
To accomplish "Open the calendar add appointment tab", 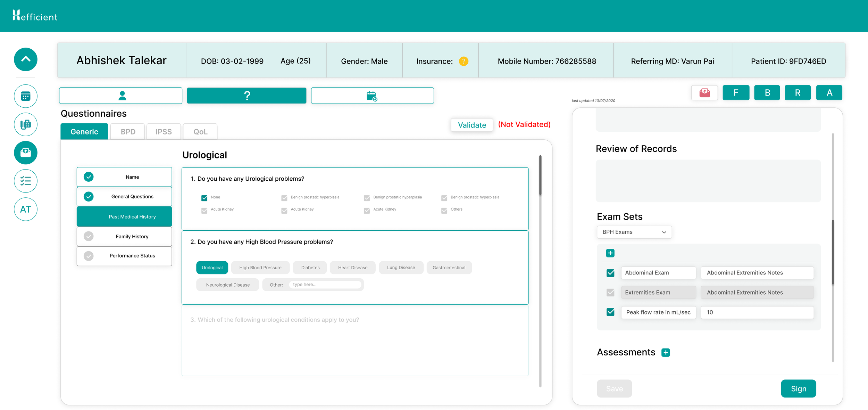I will [372, 96].
